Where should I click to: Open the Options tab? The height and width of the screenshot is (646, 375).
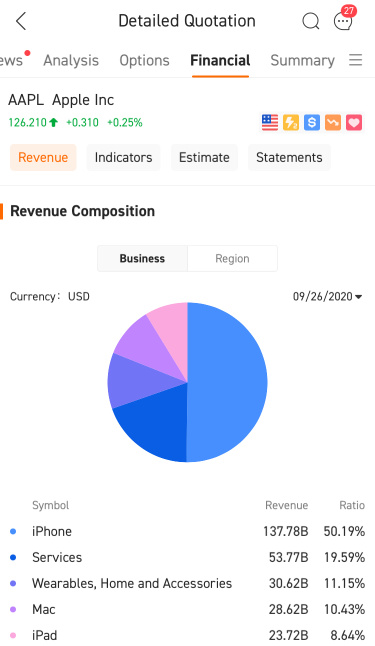[x=145, y=61]
